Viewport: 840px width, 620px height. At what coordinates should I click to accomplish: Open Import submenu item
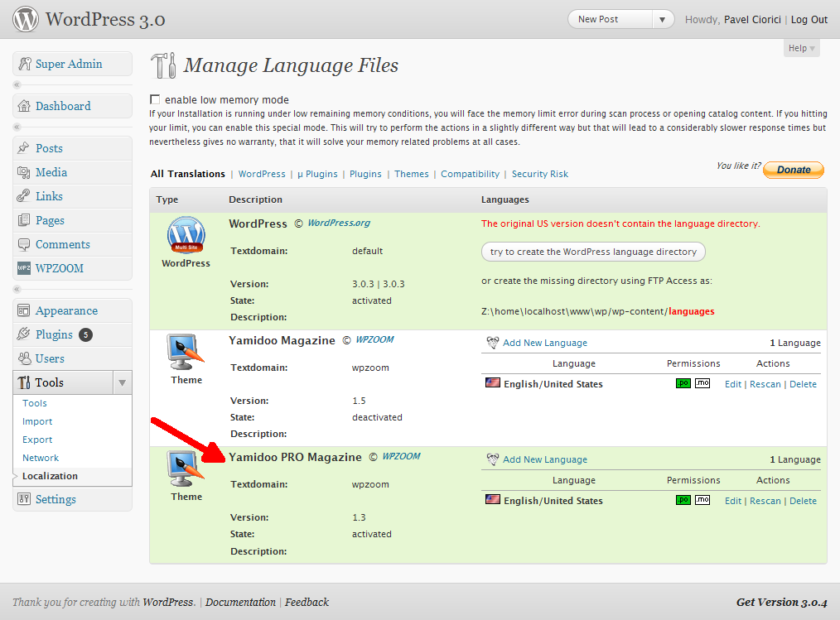click(37, 421)
